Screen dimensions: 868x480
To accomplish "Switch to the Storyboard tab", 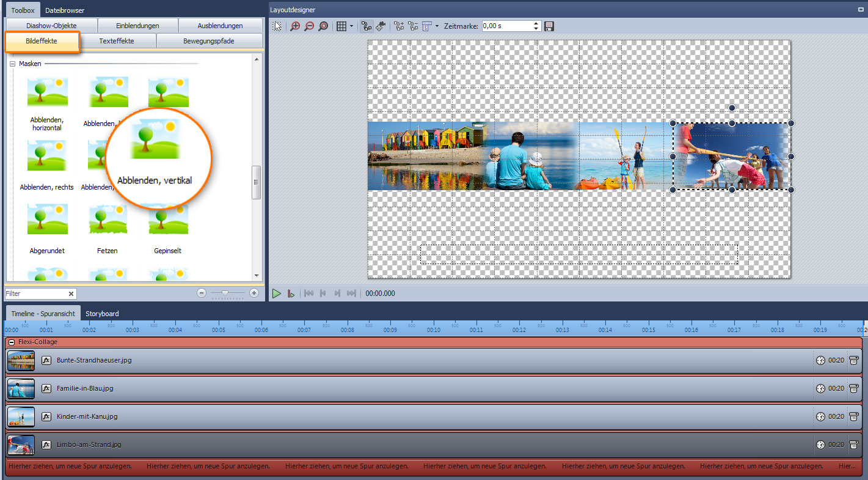I will click(x=102, y=314).
